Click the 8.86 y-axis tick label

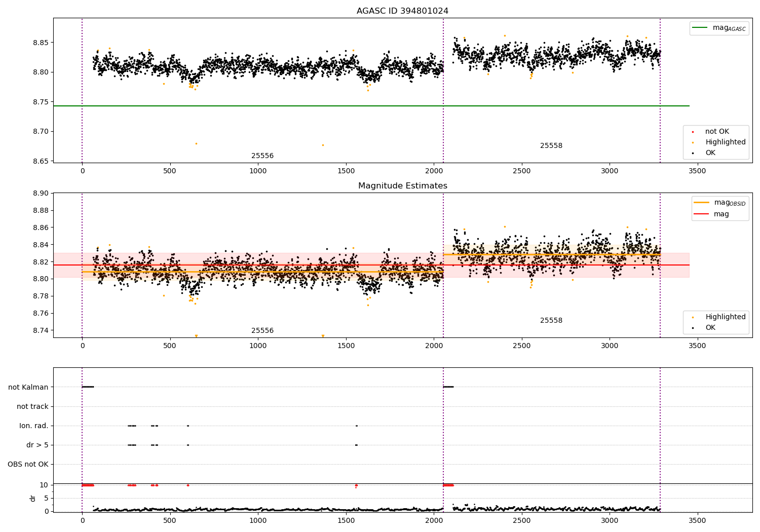pyautogui.click(x=41, y=228)
